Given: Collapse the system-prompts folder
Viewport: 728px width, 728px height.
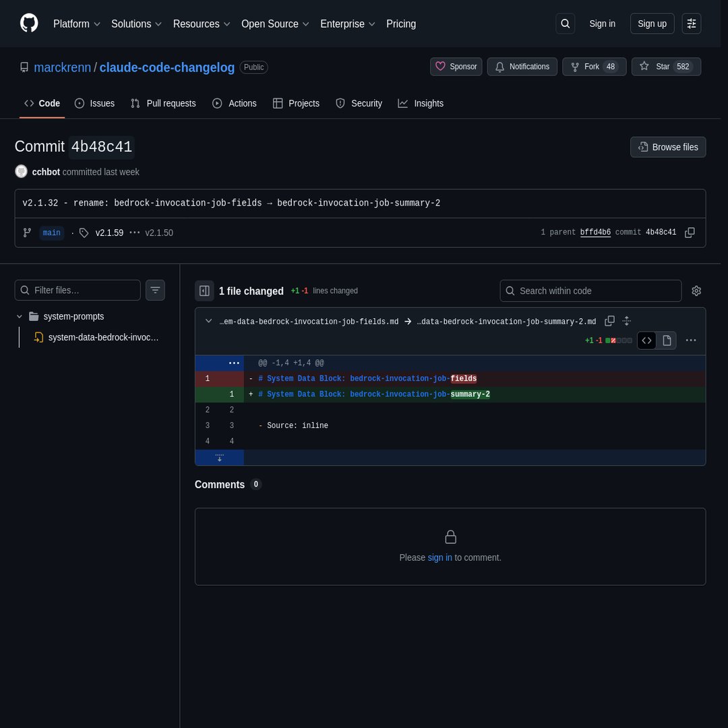Looking at the screenshot, I should 20,316.
